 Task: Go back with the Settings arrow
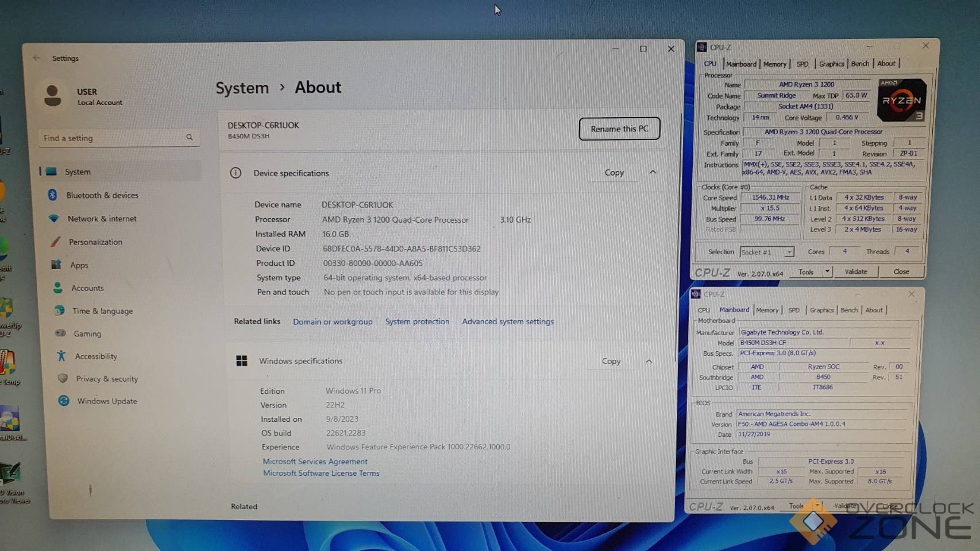pos(37,58)
